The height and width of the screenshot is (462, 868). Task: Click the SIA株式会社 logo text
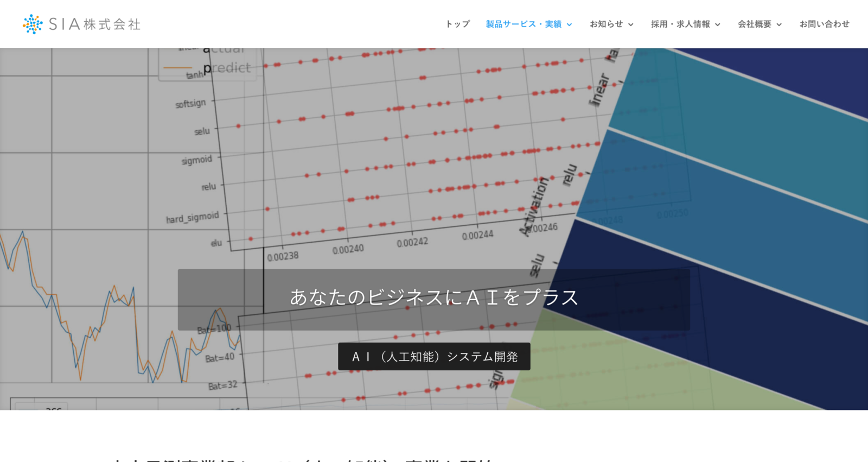coord(95,24)
